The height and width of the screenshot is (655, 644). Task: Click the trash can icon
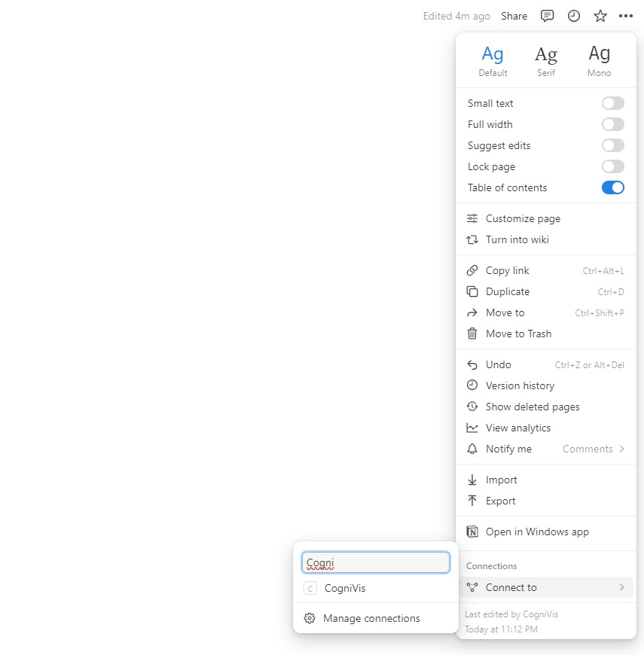(x=472, y=334)
